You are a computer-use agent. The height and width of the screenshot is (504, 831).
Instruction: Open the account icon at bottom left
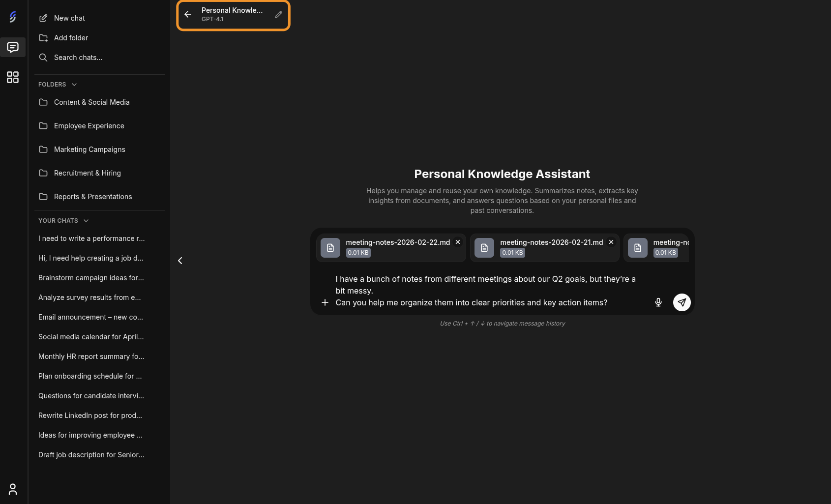pos(13,489)
